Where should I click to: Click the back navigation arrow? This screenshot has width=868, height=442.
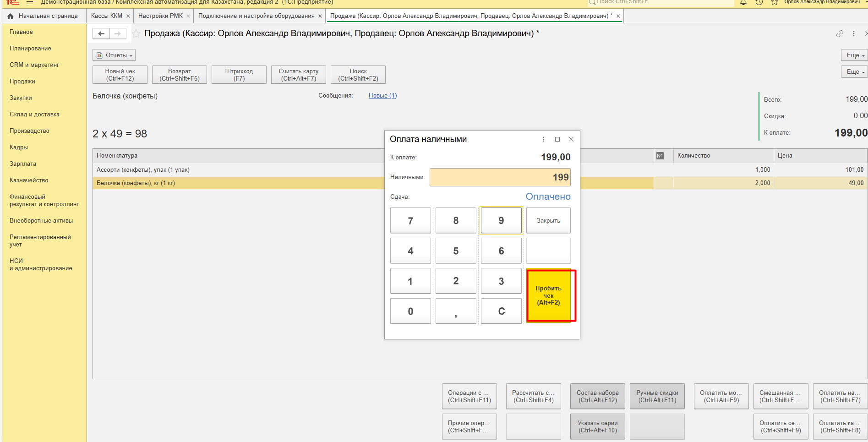tap(101, 33)
